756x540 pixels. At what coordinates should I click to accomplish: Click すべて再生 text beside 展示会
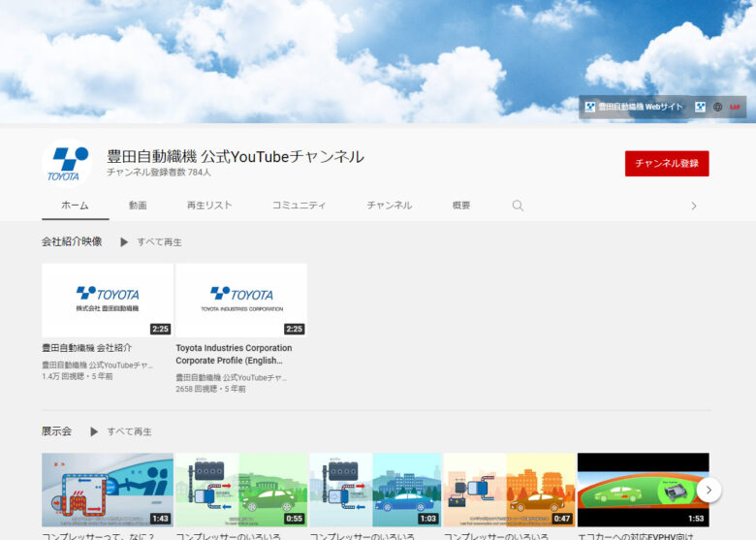pyautogui.click(x=129, y=431)
